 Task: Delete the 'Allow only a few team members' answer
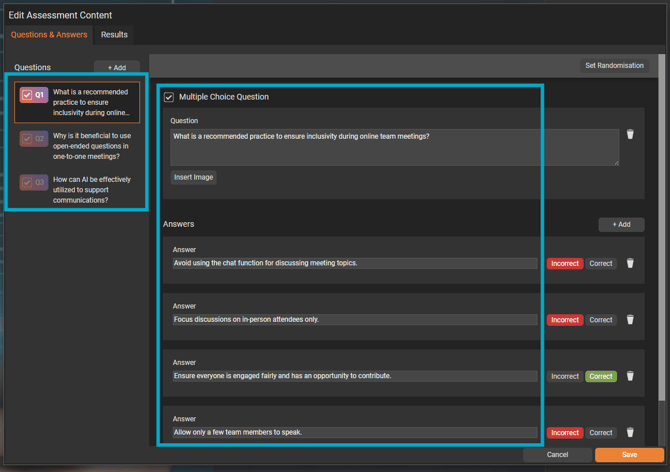click(x=630, y=432)
